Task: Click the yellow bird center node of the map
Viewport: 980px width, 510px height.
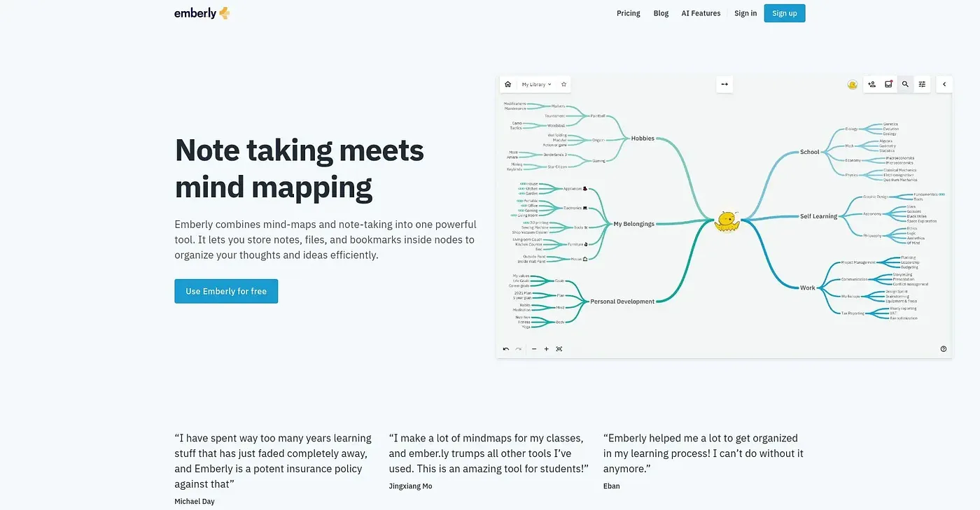Action: [727, 221]
